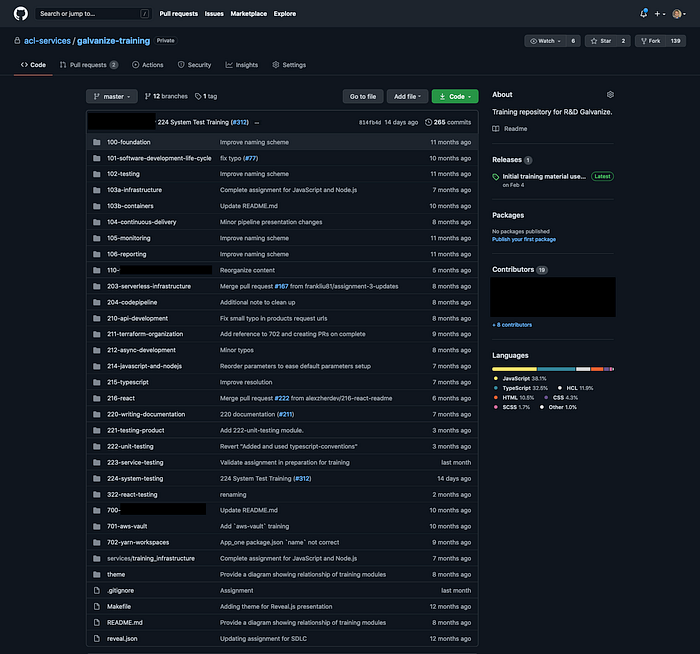Click the yellow JavaScript language bar segment
Screen dimensions: 700x654
[514, 369]
